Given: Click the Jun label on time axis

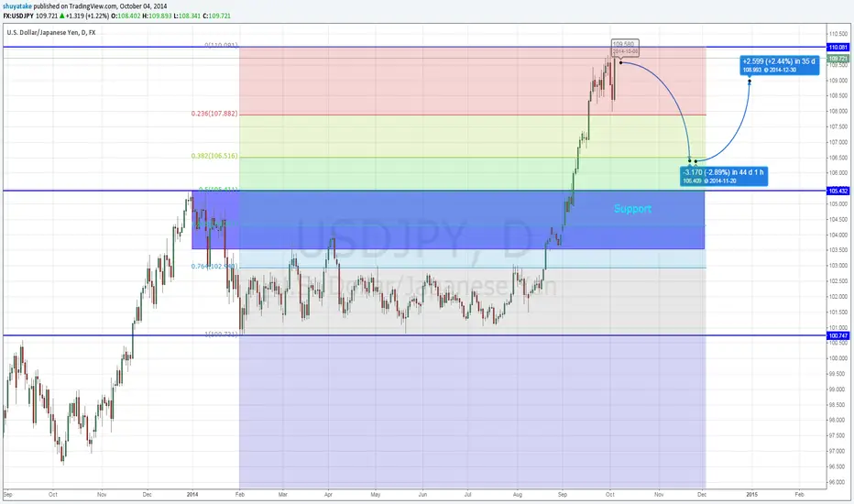Looking at the screenshot, I should click(x=422, y=495).
